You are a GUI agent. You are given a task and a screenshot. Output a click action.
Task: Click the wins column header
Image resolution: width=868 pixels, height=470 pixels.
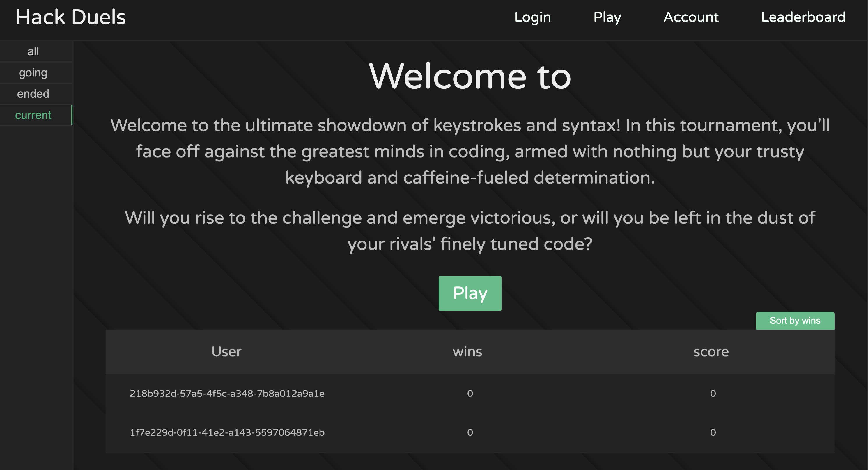467,352
